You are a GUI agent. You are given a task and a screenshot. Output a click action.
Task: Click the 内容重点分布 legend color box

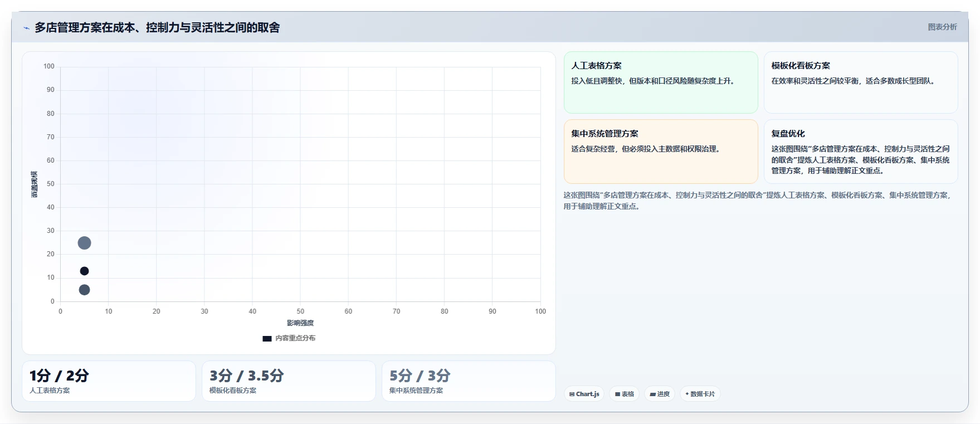click(267, 338)
